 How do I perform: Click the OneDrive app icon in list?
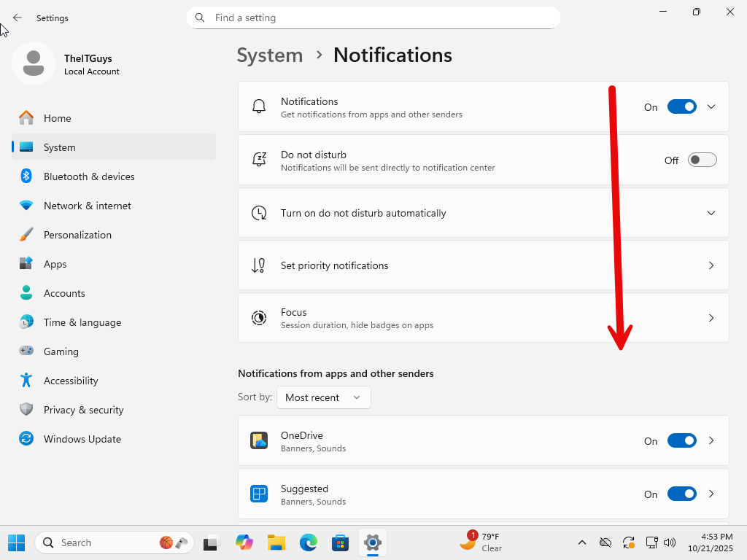[x=259, y=440]
